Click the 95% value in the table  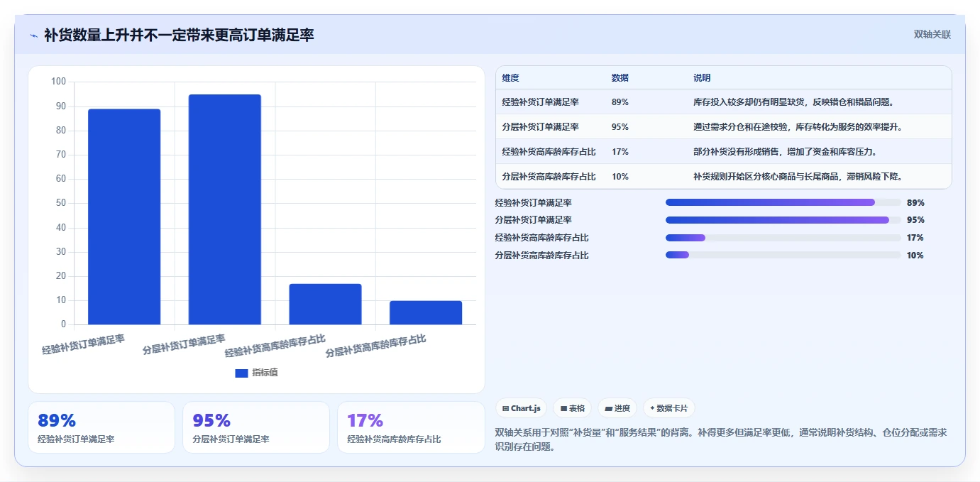(x=620, y=127)
